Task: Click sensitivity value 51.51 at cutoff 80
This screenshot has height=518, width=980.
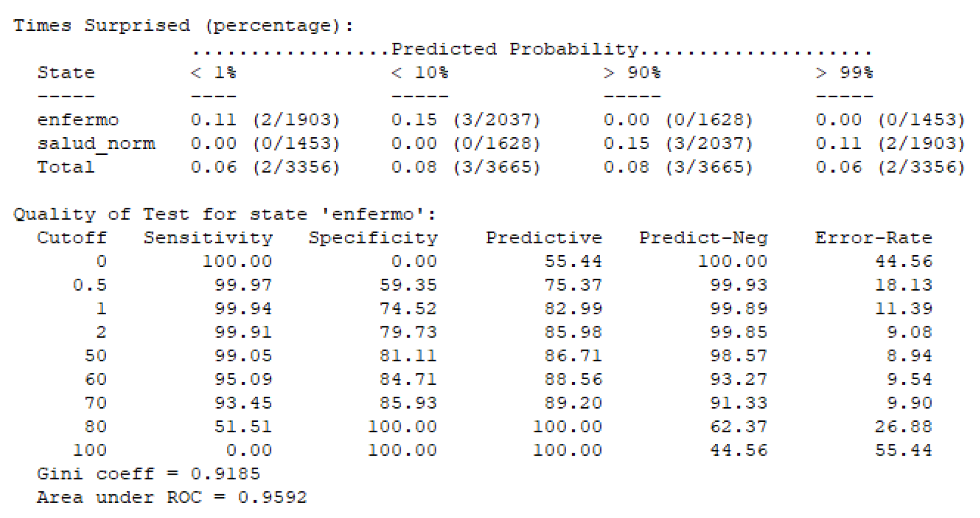Action: tap(243, 427)
